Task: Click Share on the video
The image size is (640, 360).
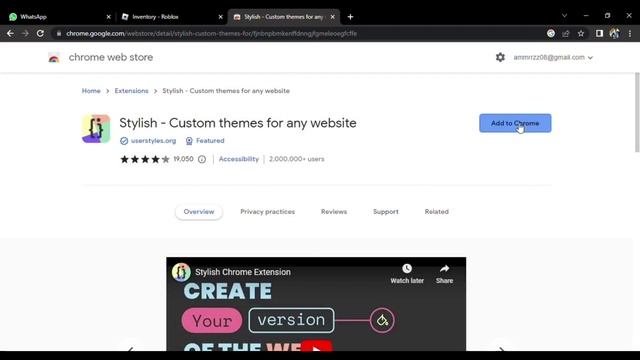Action: pyautogui.click(x=444, y=274)
